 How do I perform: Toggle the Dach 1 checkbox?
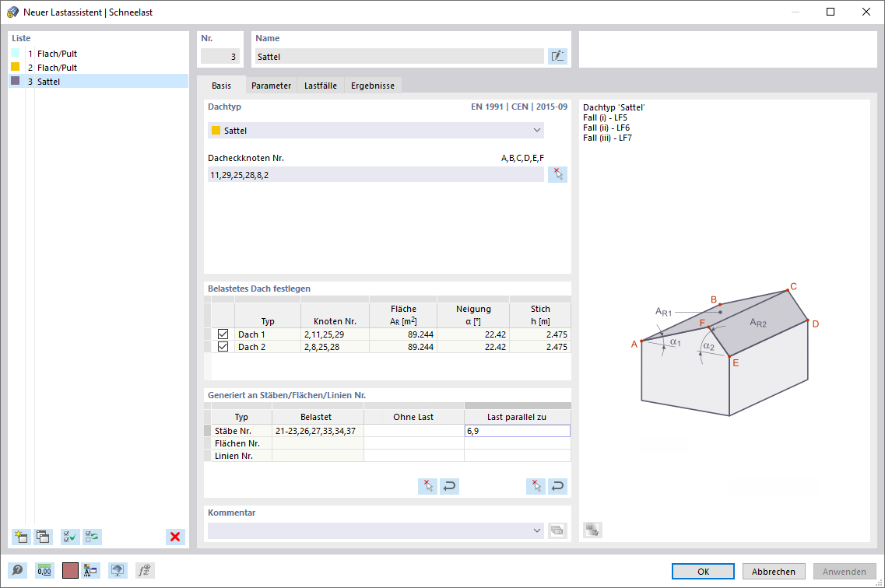(223, 334)
